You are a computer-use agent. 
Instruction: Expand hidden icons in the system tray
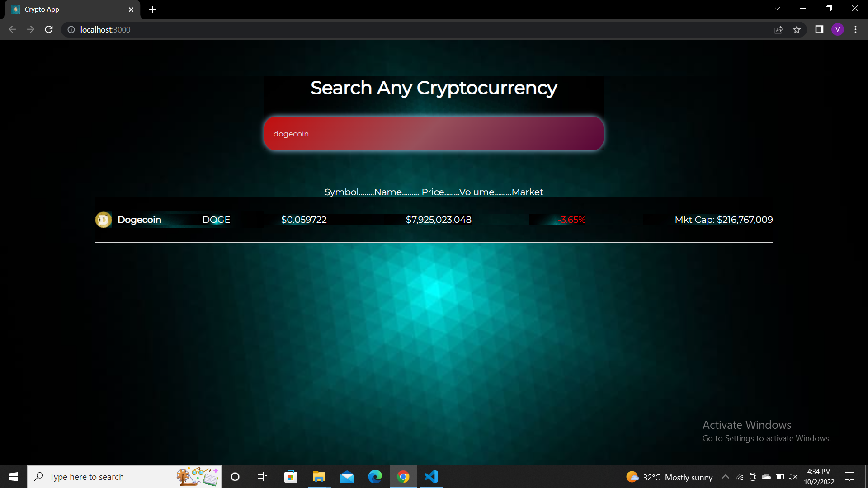click(726, 477)
